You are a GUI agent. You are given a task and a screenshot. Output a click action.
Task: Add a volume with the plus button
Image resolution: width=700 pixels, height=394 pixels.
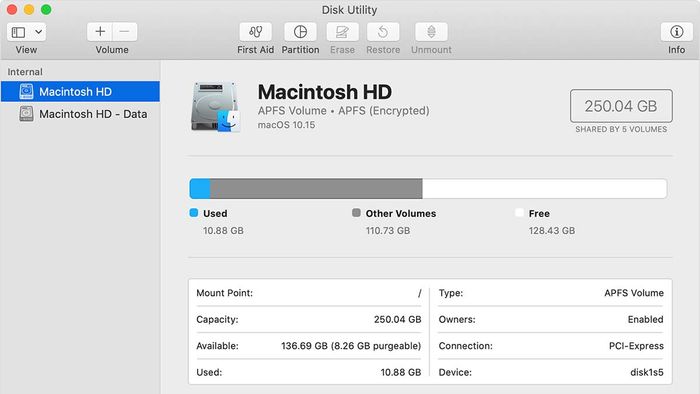tap(100, 32)
